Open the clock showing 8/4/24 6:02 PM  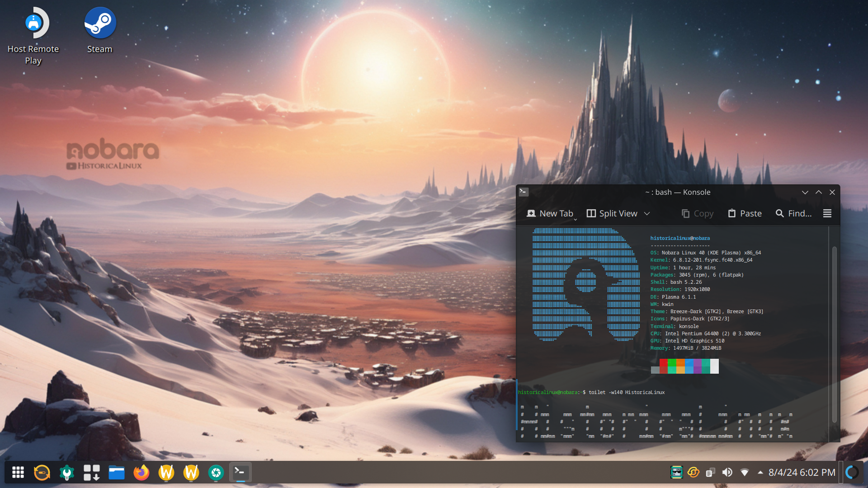coord(802,473)
